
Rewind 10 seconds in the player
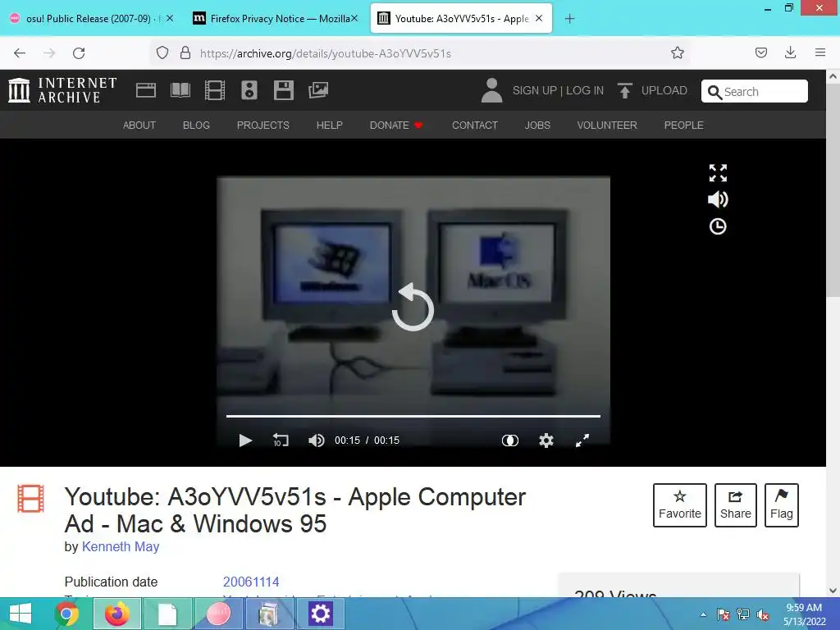click(281, 441)
